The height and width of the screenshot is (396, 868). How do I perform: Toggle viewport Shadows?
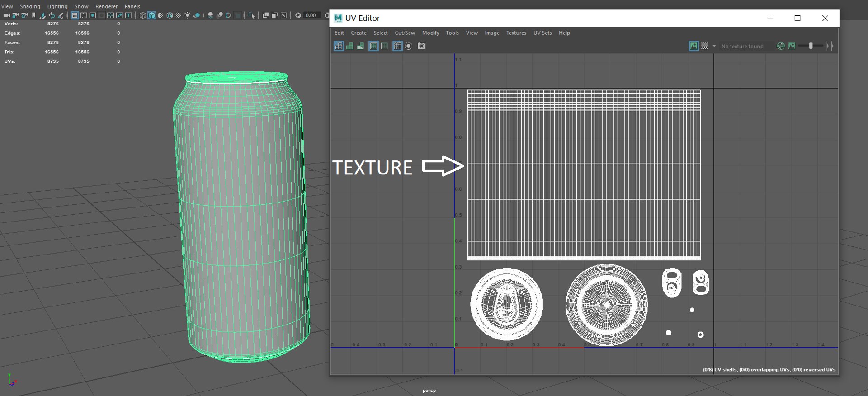pos(197,15)
